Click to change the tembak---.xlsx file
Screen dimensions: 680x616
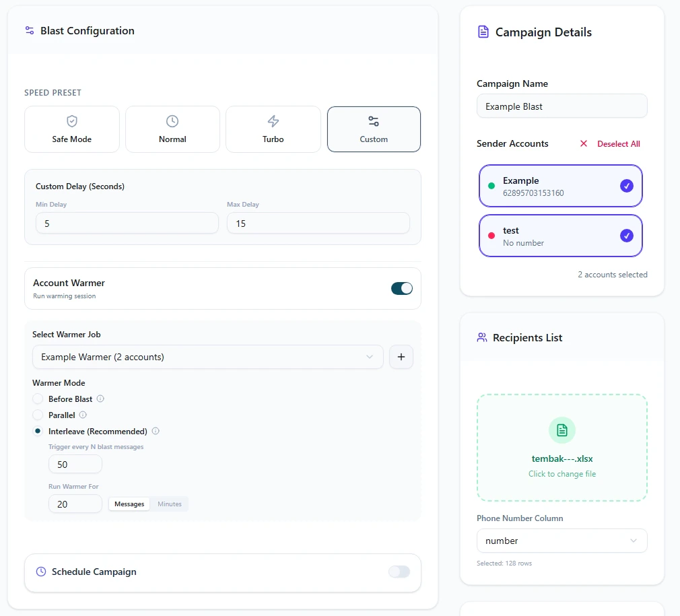[562, 448]
